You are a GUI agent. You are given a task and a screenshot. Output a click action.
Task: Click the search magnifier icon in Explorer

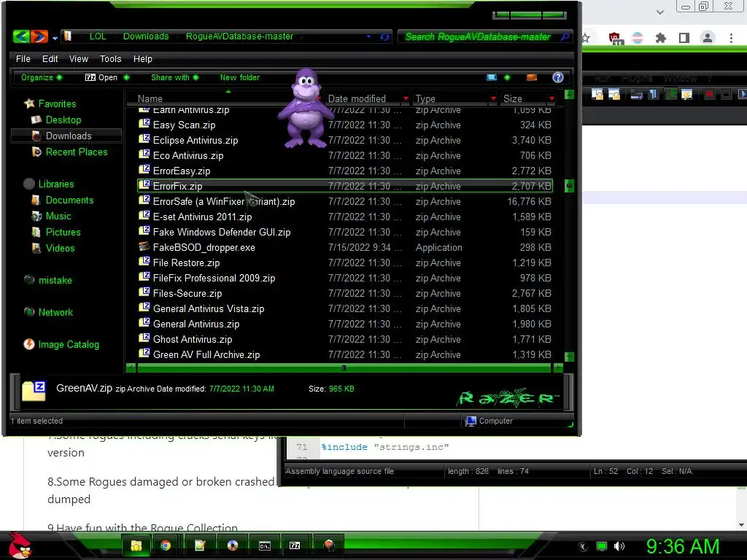pos(565,36)
